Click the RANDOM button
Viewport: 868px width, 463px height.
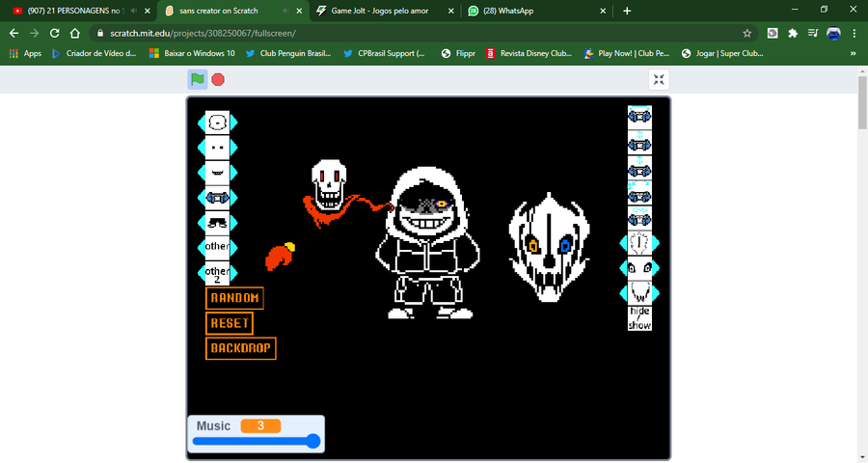click(234, 298)
